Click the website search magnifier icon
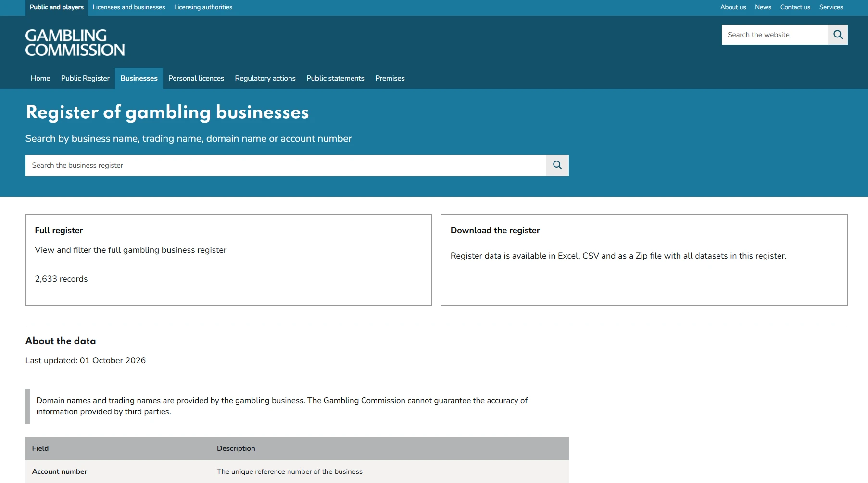This screenshot has height=483, width=868. click(838, 35)
